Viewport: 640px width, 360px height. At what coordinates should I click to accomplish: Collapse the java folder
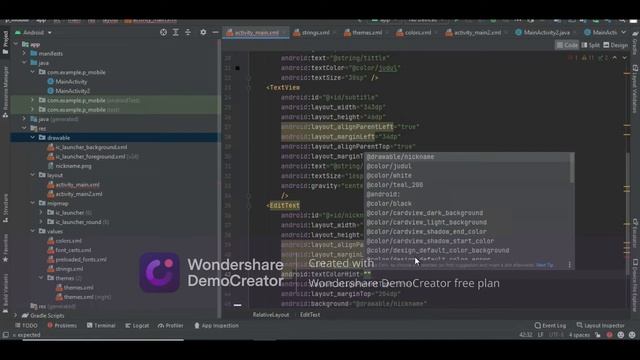(x=24, y=63)
